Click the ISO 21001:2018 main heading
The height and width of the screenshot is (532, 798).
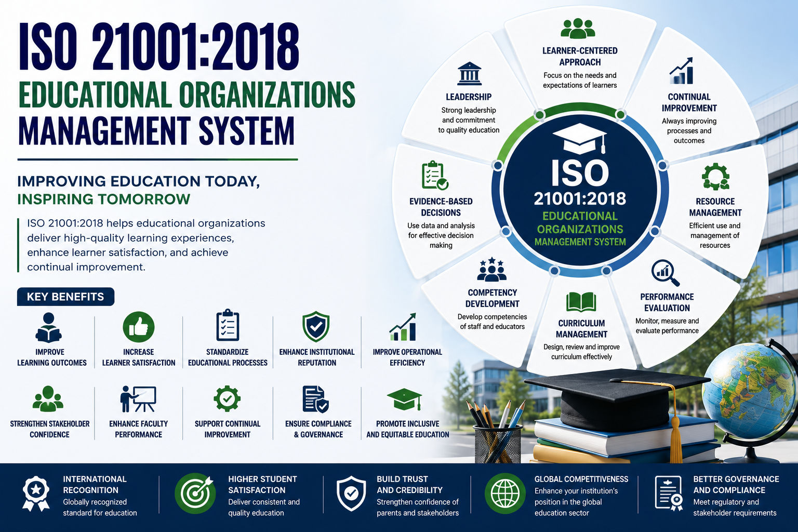pos(159,47)
